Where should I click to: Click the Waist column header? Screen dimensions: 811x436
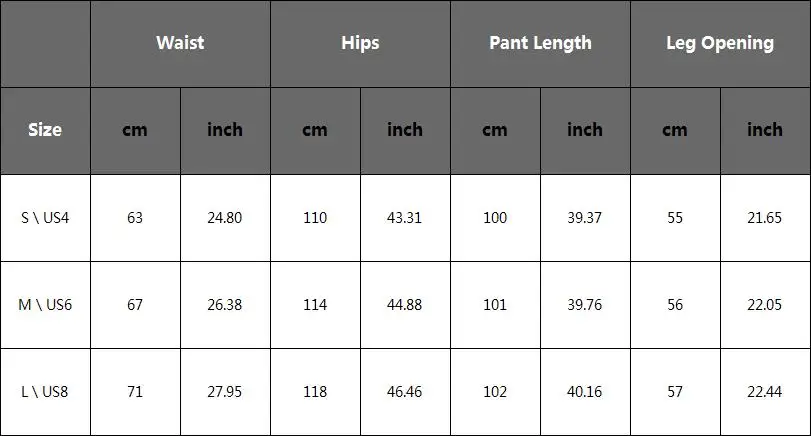point(180,43)
